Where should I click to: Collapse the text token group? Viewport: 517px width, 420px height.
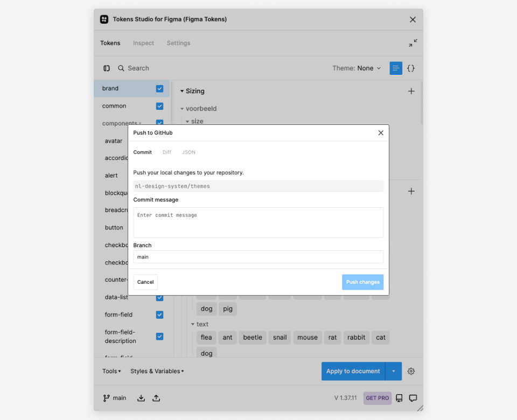pos(193,324)
